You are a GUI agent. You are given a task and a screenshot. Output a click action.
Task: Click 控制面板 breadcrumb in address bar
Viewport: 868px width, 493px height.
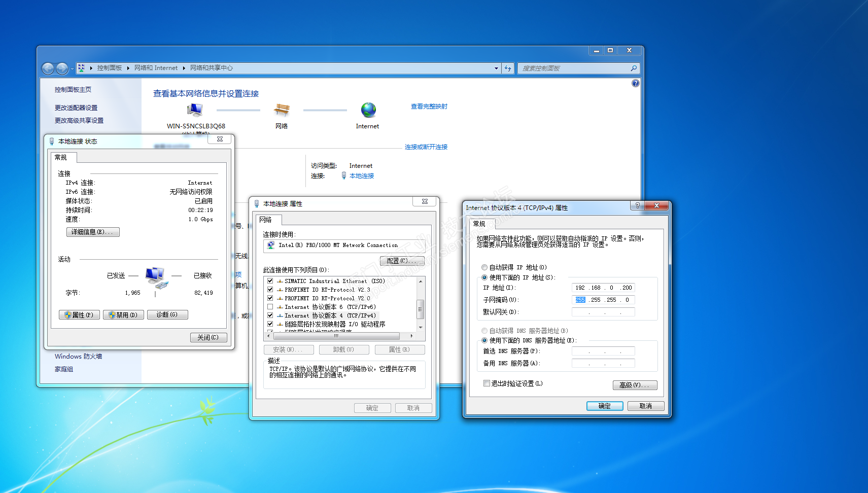pyautogui.click(x=110, y=68)
